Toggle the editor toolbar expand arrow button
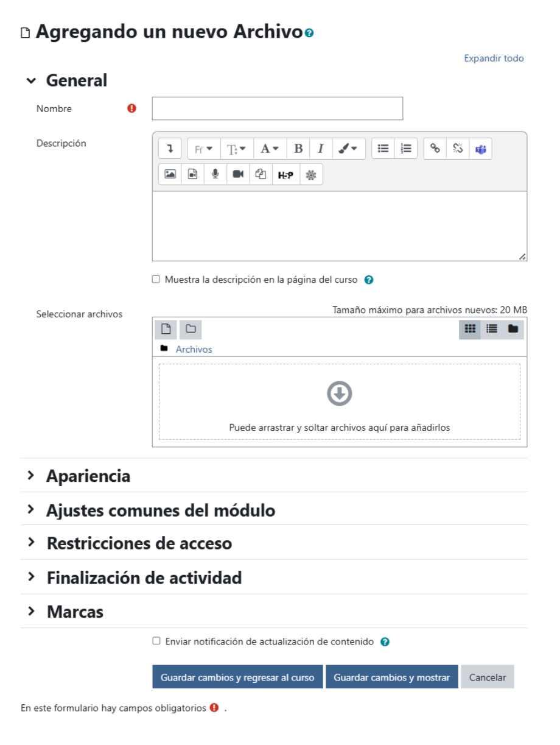 [170, 149]
